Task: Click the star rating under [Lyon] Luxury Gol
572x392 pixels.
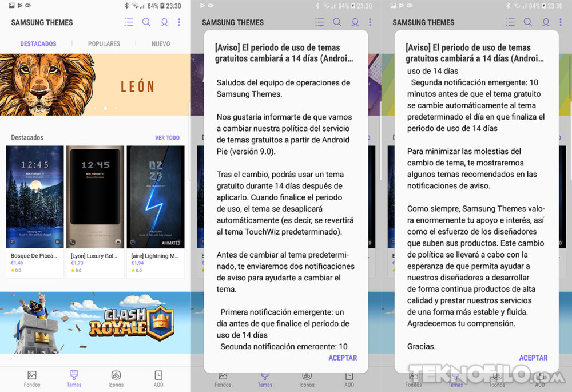Action: [x=76, y=271]
